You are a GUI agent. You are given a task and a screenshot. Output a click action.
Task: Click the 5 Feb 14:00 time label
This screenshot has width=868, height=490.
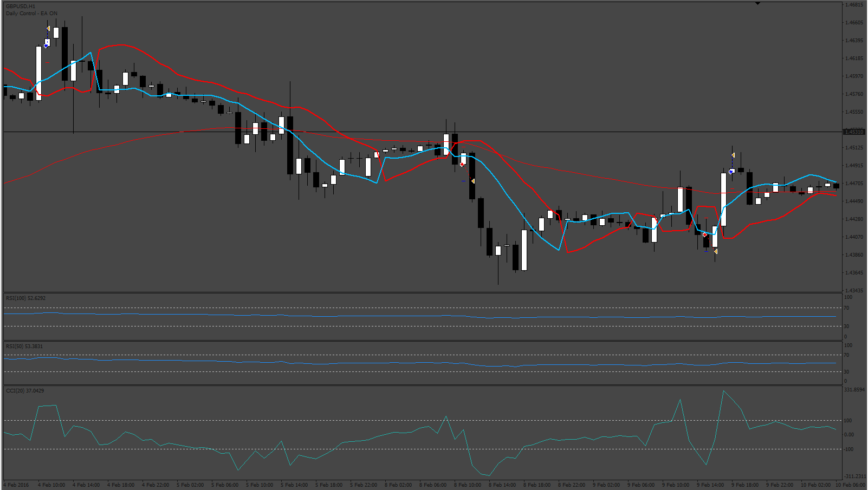click(294, 485)
